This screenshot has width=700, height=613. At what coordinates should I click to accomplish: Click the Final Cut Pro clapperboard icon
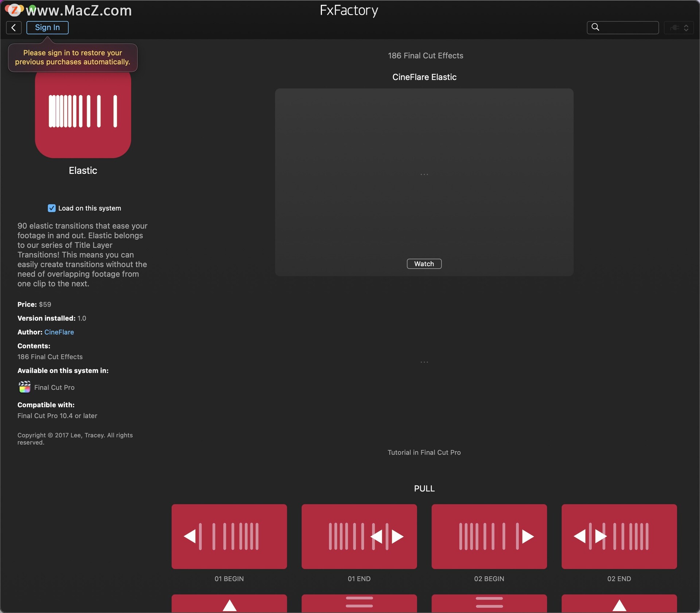click(x=24, y=387)
